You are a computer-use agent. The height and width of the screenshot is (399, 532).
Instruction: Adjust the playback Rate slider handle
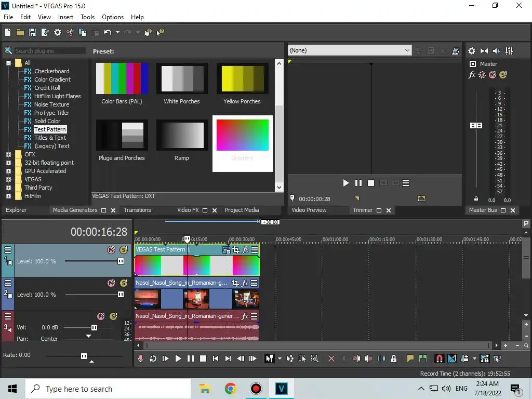(84, 356)
